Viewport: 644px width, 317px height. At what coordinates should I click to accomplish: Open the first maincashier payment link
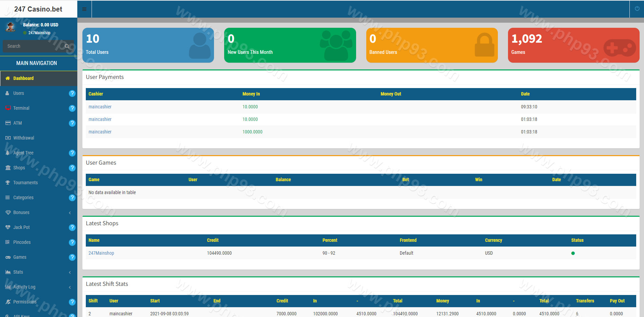(x=100, y=107)
